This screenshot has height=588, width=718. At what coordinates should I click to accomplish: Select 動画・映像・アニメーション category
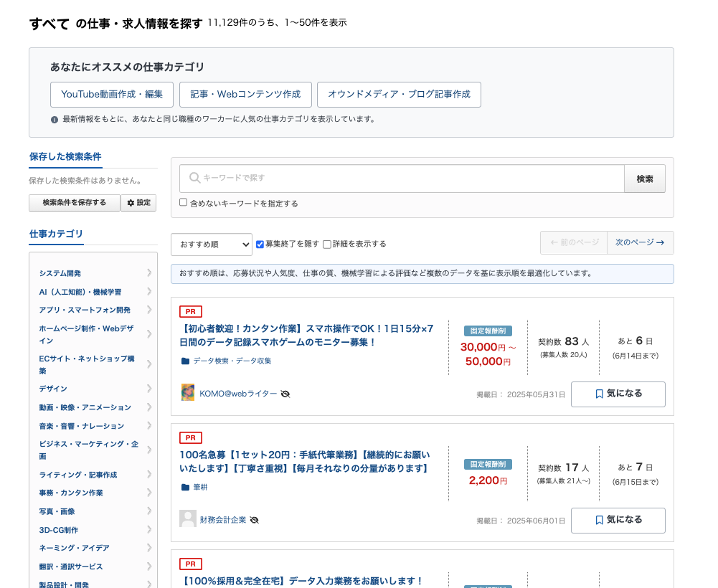point(85,407)
